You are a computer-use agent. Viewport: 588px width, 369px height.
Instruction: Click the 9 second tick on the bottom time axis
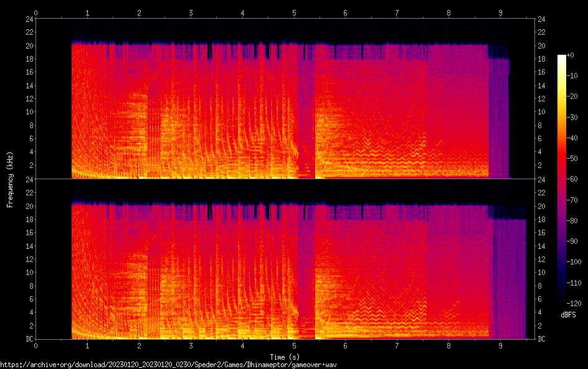point(500,345)
